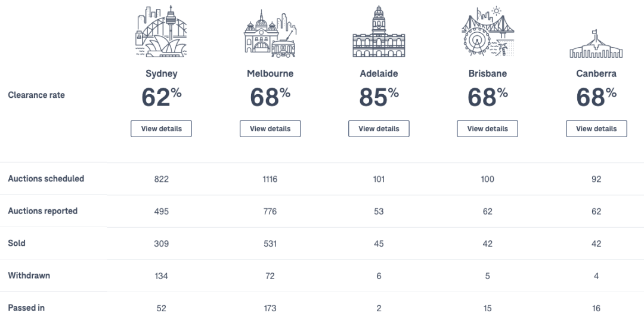Click the Brisbane city name heading

point(488,73)
